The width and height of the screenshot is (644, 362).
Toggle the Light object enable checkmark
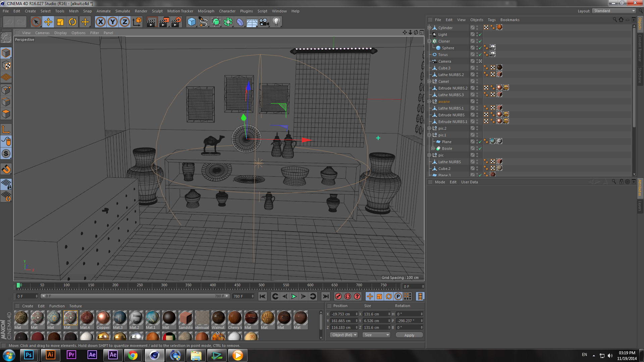click(480, 35)
